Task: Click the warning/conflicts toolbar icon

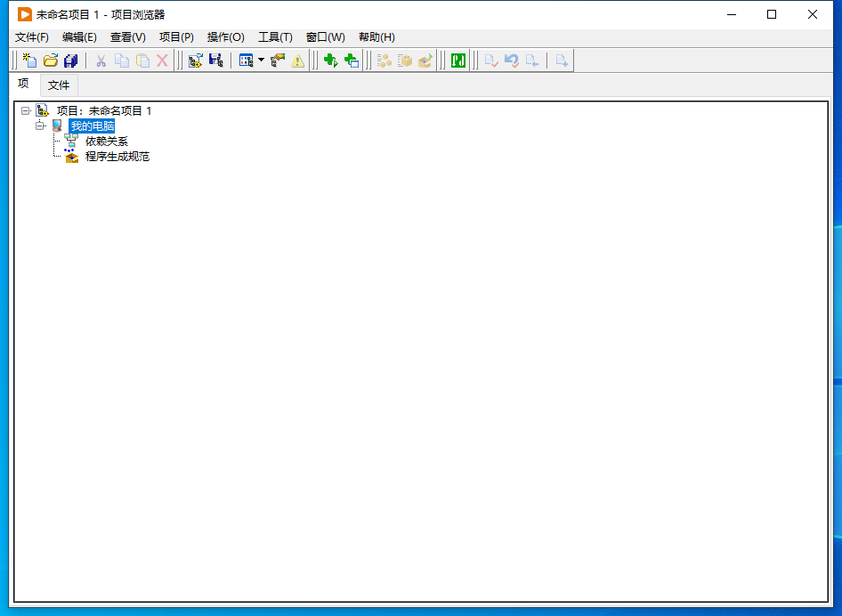Action: click(296, 60)
